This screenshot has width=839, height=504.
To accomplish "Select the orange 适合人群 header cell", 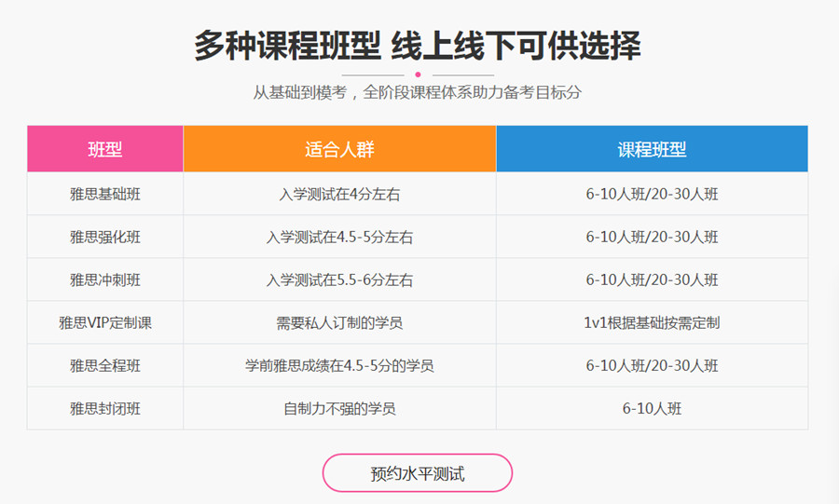I will (339, 149).
